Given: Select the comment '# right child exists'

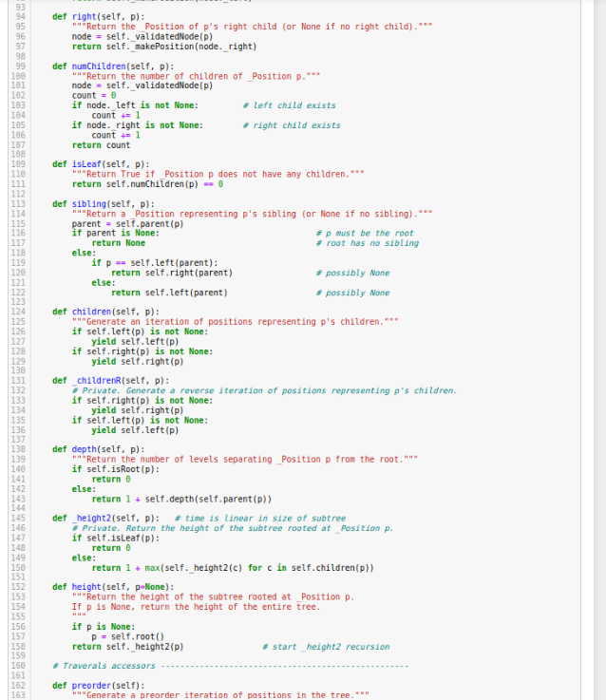Looking at the screenshot, I should pos(292,125).
